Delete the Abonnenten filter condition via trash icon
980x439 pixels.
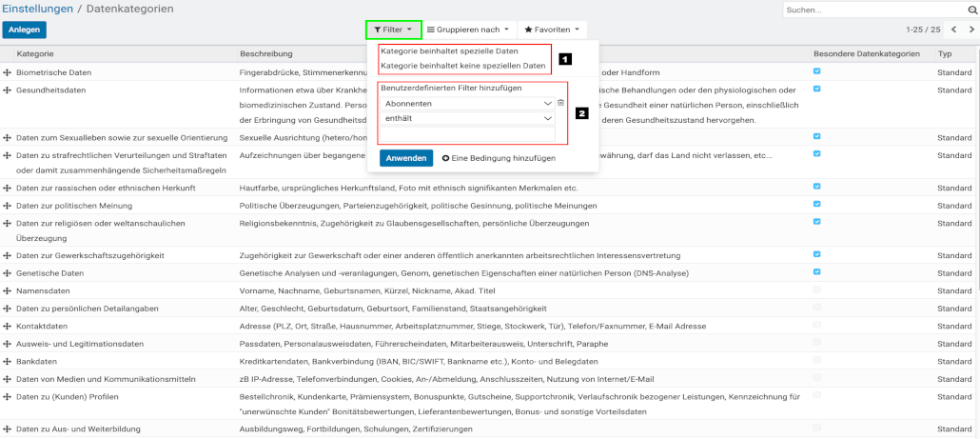click(x=560, y=103)
